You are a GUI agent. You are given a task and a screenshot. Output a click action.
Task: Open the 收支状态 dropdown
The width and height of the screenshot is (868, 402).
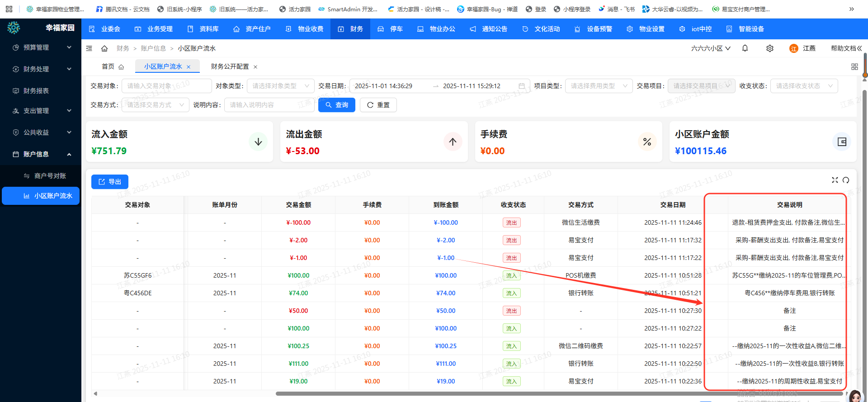click(x=803, y=86)
